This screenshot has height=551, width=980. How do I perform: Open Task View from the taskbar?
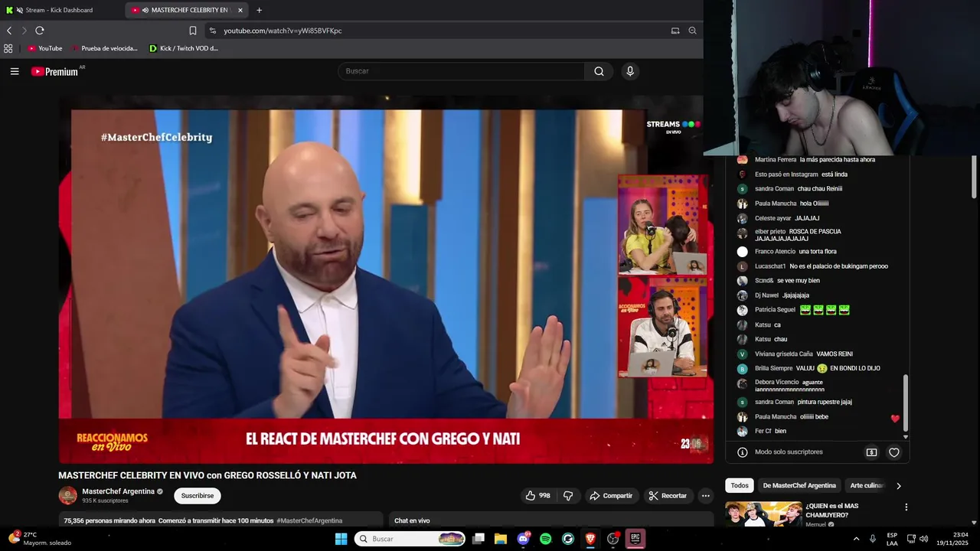click(x=479, y=539)
